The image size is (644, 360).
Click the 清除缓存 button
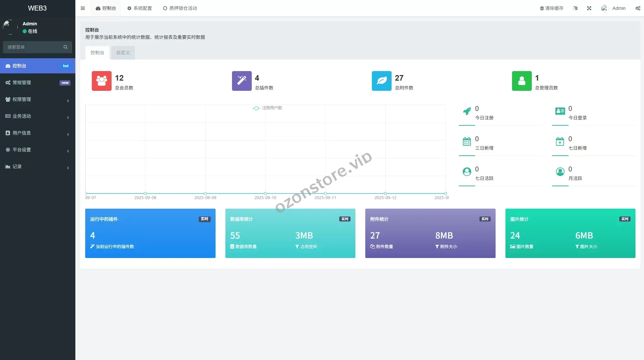[x=552, y=8]
